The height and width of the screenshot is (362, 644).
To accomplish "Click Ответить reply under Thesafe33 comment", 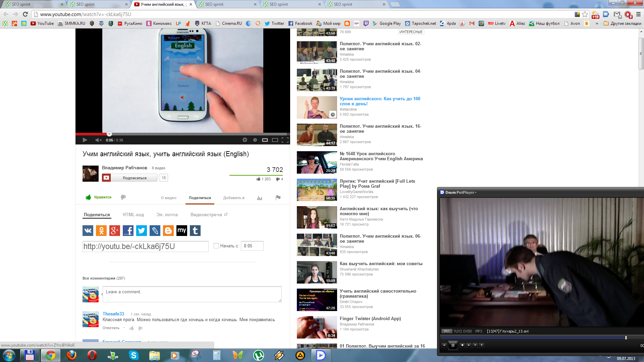I will point(111,328).
